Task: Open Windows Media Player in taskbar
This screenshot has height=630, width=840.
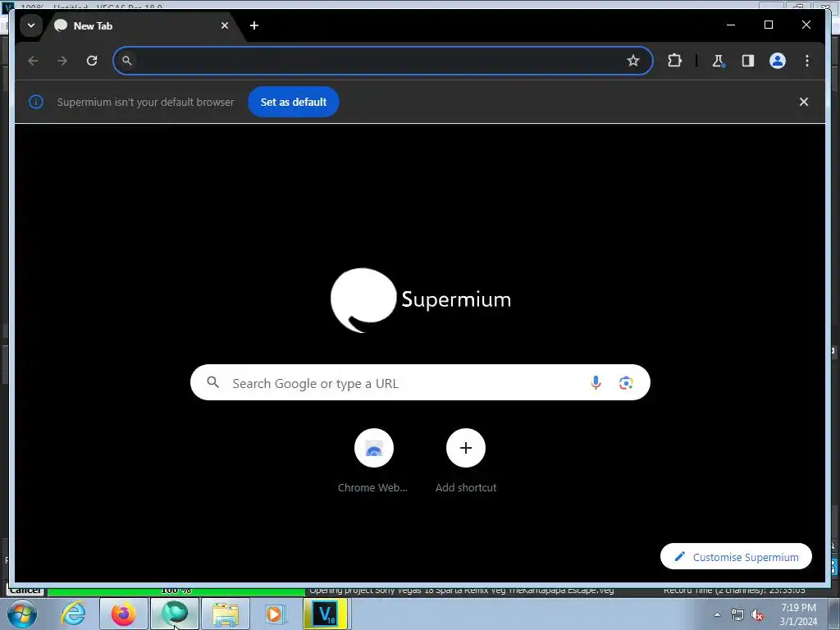Action: [x=275, y=614]
